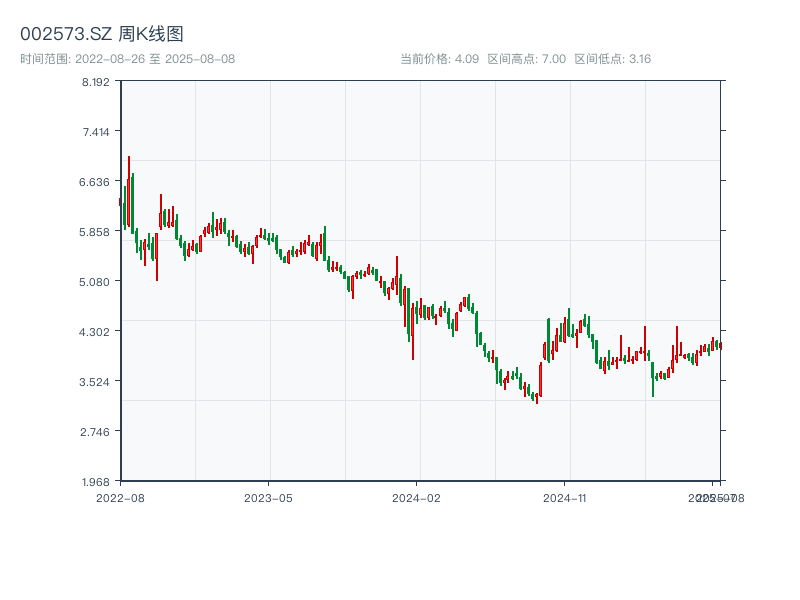Viewport: 800px width, 600px height.
Task: Select the 2023-05 x-axis date label
Action: click(268, 497)
